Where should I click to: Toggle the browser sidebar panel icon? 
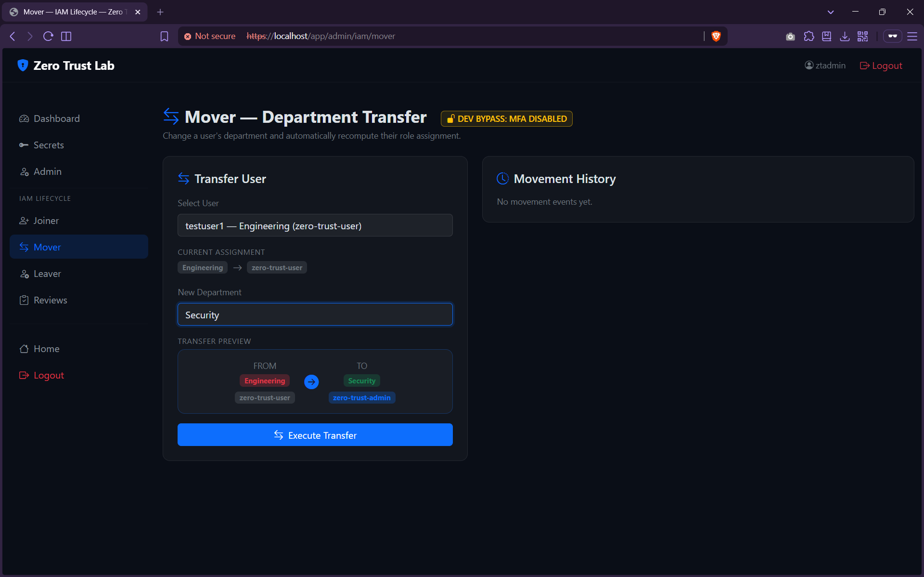66,36
